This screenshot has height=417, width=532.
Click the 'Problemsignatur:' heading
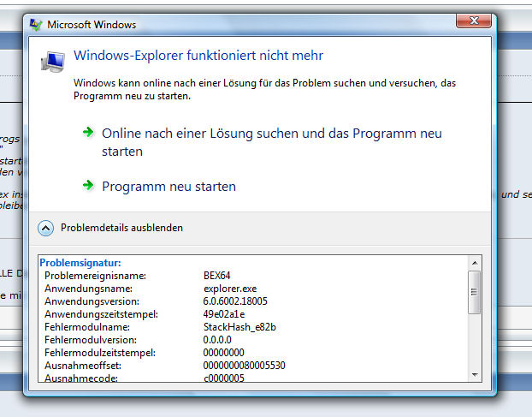pyautogui.click(x=80, y=263)
